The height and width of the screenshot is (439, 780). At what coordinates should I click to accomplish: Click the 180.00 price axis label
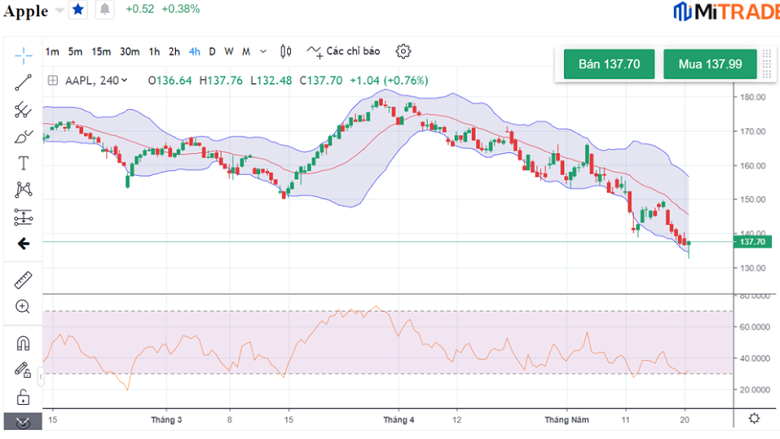click(x=753, y=97)
